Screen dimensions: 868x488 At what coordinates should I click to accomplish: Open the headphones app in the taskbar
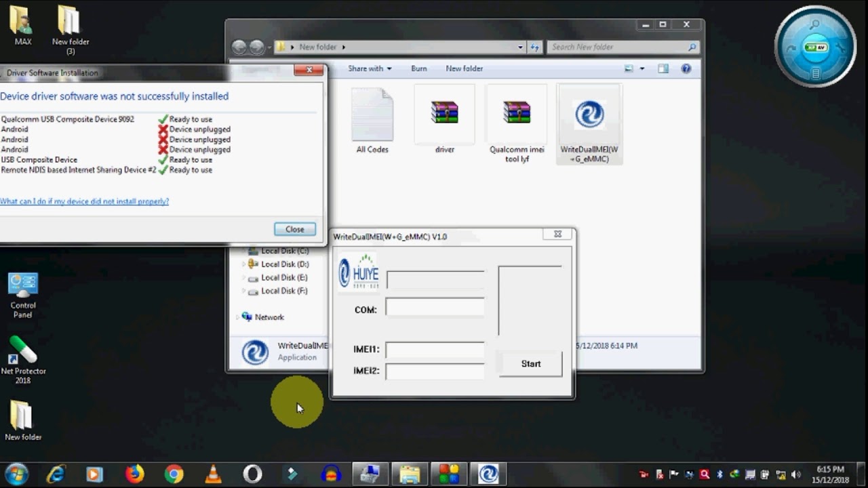331,474
